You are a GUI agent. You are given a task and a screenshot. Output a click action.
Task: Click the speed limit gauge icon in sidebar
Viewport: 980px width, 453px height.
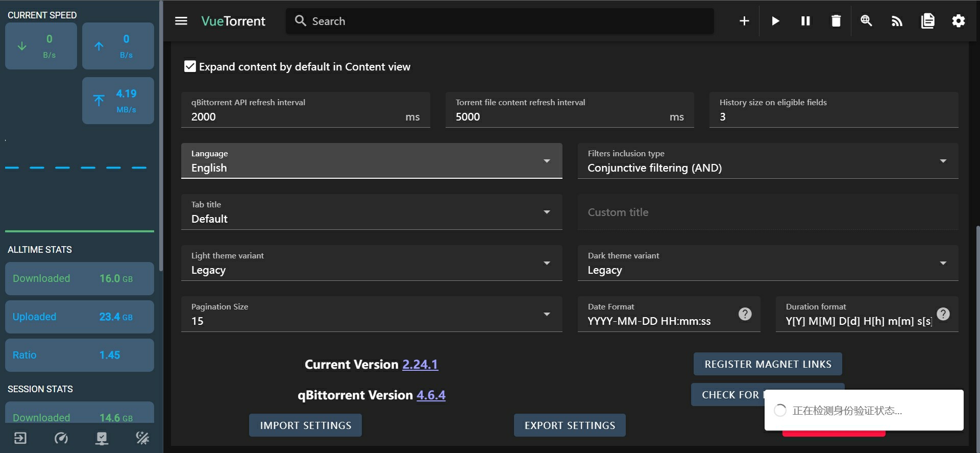[x=61, y=438]
